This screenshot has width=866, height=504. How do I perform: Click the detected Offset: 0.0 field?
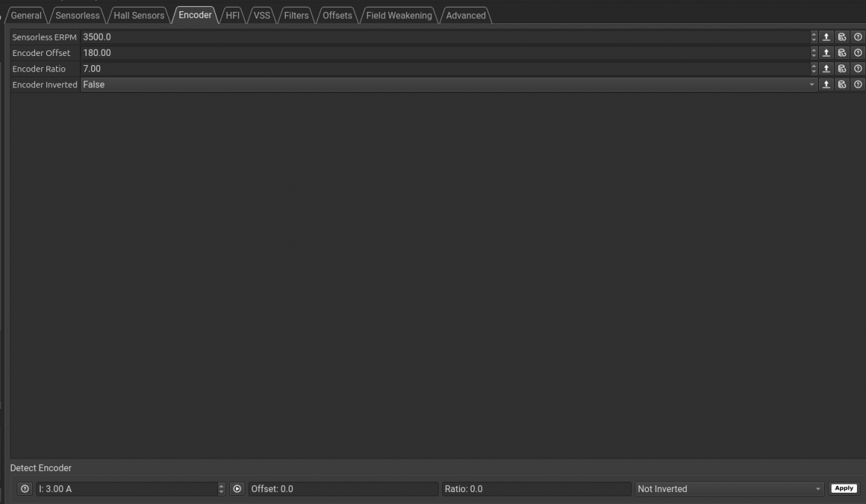(343, 489)
